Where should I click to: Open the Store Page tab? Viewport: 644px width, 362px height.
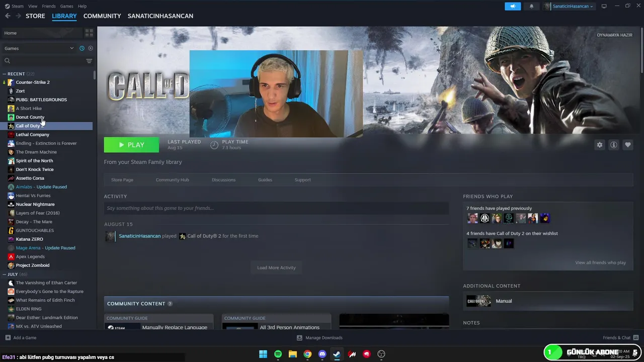122,180
